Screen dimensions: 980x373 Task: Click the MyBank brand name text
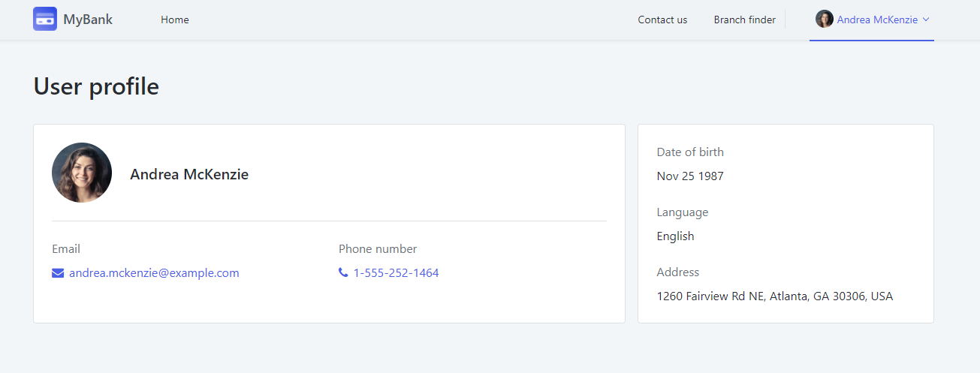(x=88, y=20)
